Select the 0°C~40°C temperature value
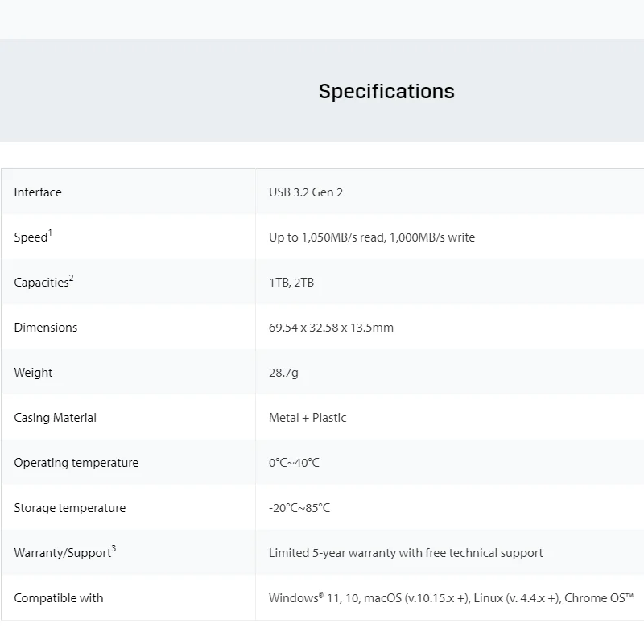 pyautogui.click(x=294, y=463)
